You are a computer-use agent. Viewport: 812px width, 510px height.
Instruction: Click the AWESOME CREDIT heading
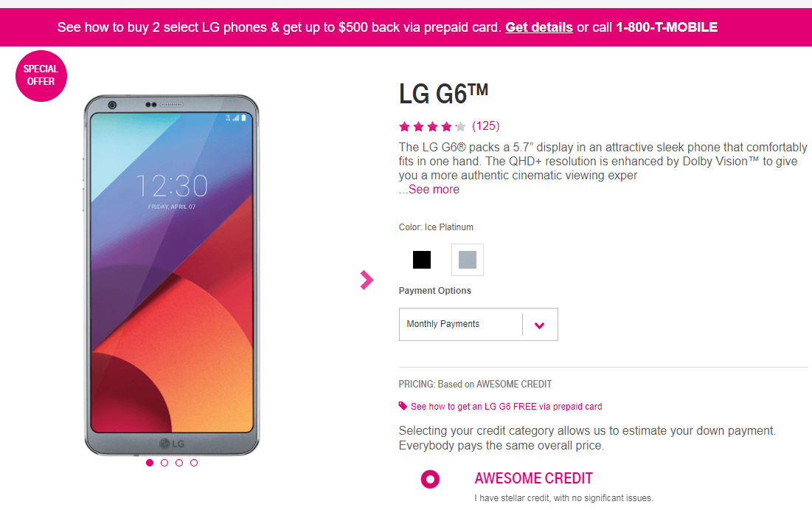(x=533, y=478)
